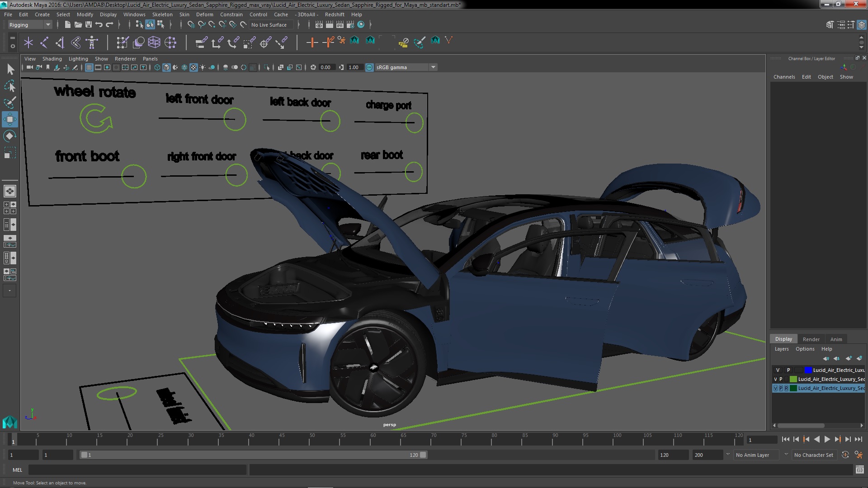
Task: Toggle reference R on the selected layer
Action: tap(786, 388)
